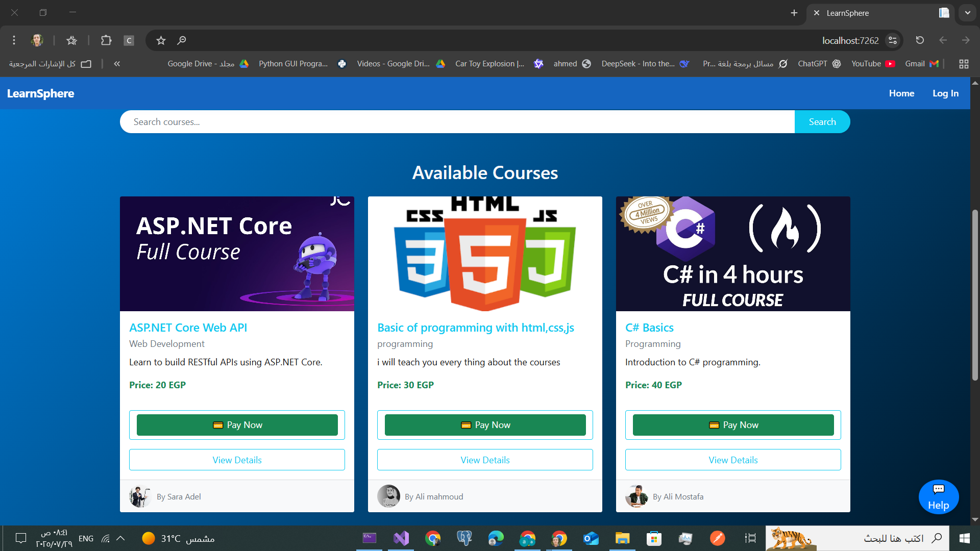The width and height of the screenshot is (980, 551).
Task: Show hidden tray icons chevron
Action: (x=120, y=538)
